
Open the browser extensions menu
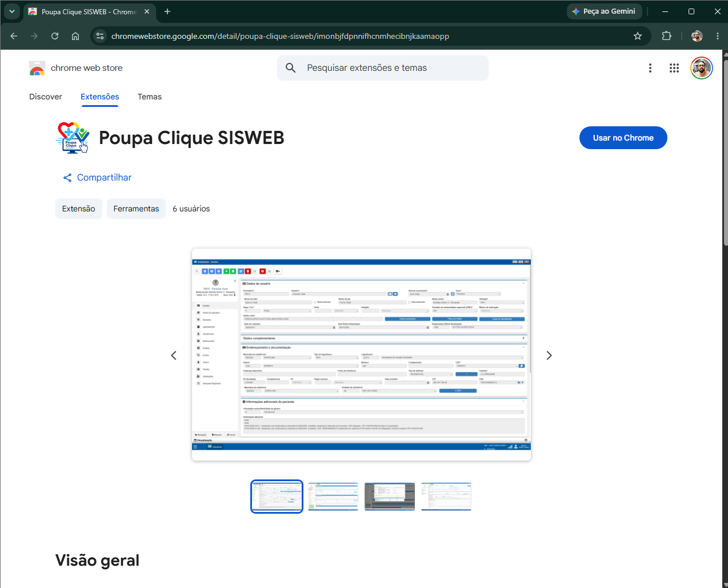666,36
